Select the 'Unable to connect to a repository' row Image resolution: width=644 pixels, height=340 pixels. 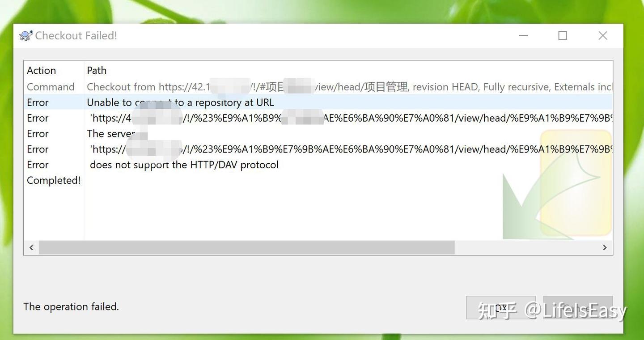318,102
